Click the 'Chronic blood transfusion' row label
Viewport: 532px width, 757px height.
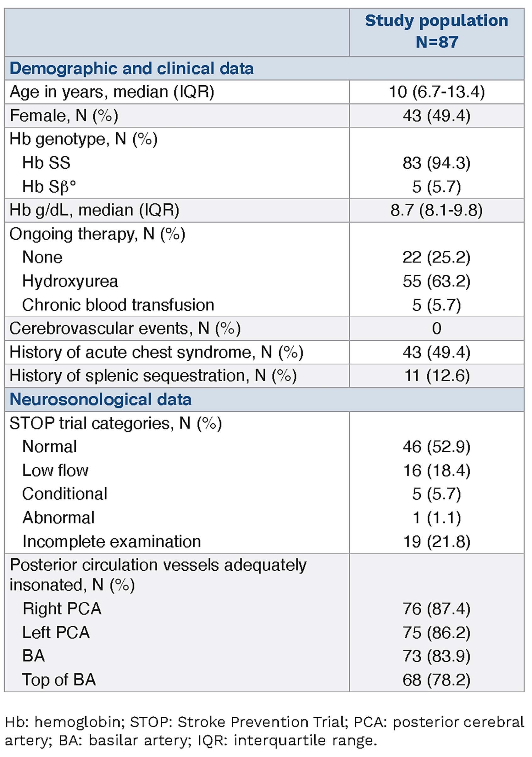click(118, 305)
